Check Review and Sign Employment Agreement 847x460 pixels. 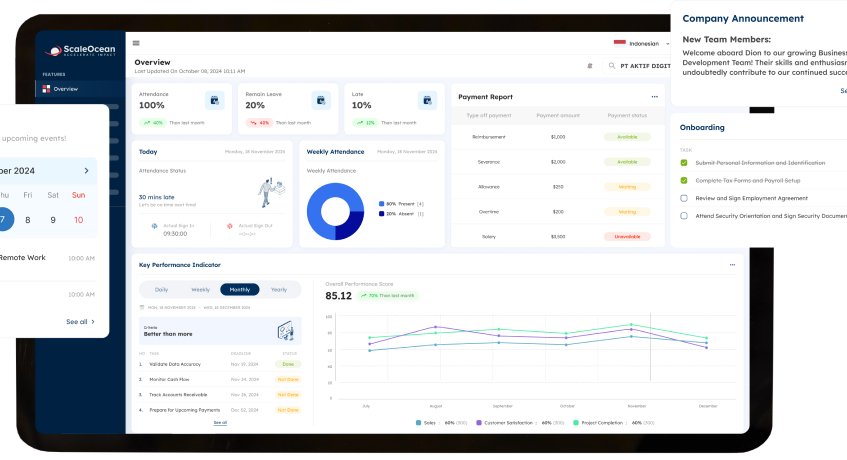(x=684, y=198)
